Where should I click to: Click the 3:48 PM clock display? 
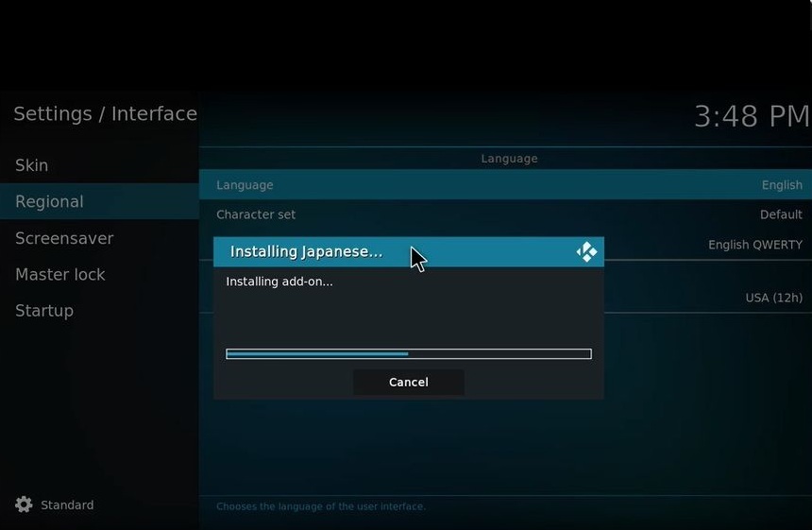(x=752, y=116)
